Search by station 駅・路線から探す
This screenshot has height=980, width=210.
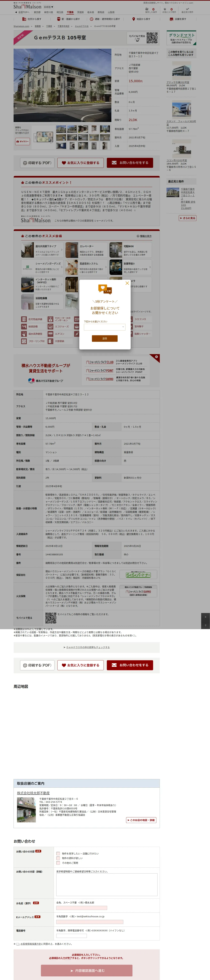pos(68,19)
